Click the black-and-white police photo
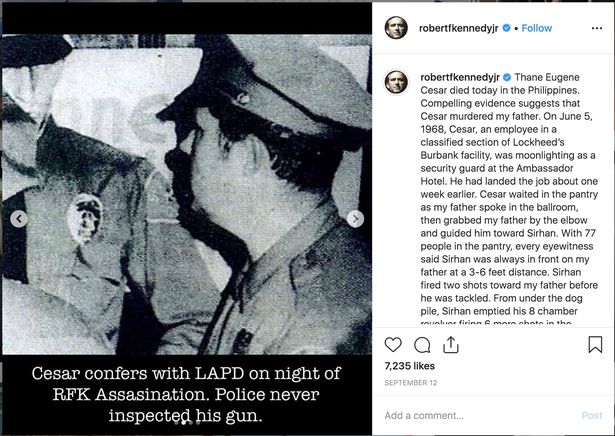Screen dimensions: 615x436 point(186,190)
